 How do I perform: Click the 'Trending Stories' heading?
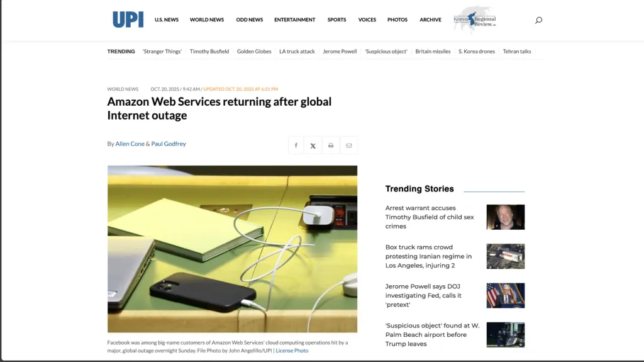pos(419,189)
